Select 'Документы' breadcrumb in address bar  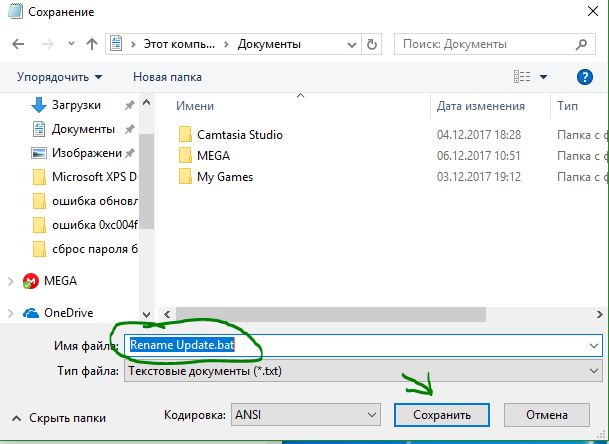point(269,44)
